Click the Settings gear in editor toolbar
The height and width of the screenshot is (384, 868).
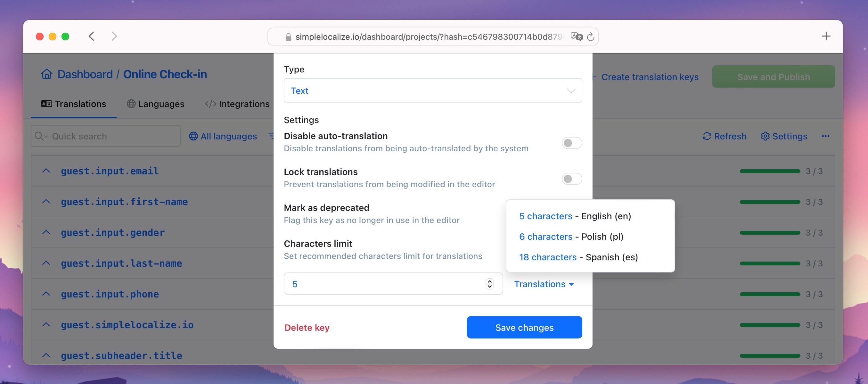(765, 136)
